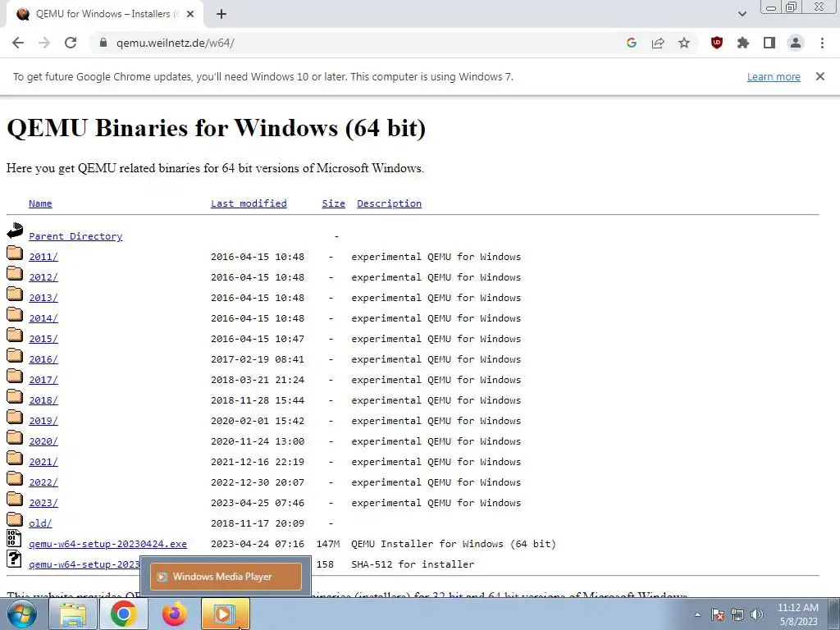This screenshot has width=840, height=630.
Task: Sort listing by Last modified
Action: pos(249,203)
